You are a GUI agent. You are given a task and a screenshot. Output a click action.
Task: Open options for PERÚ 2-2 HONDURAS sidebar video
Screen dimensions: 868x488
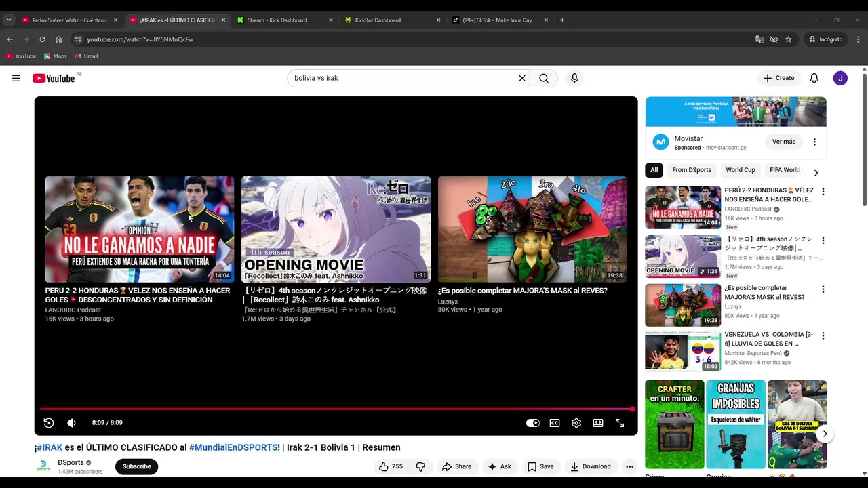[x=823, y=192]
